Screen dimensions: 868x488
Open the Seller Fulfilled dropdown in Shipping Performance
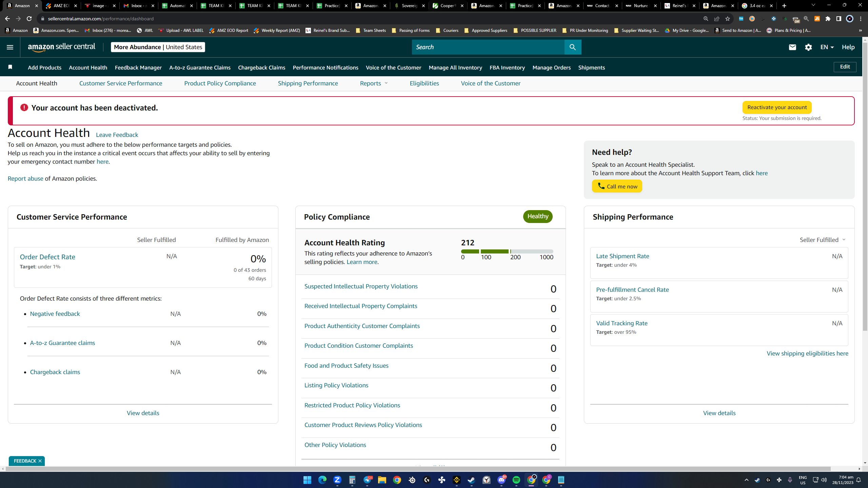(823, 240)
